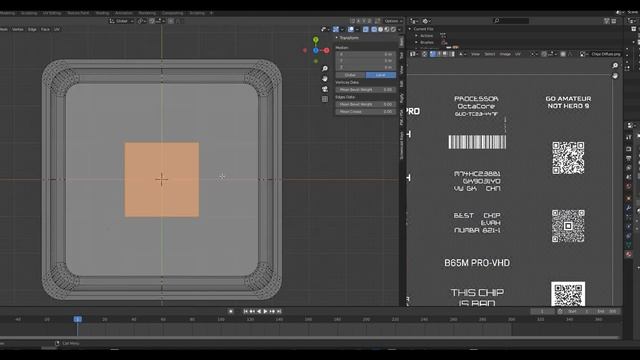
Task: Adjust vertices Mean Bevel Weight slider
Action: click(x=365, y=89)
